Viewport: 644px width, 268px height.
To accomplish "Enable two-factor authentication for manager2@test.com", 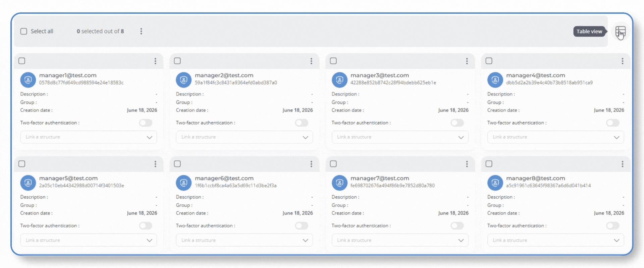I will [302, 123].
